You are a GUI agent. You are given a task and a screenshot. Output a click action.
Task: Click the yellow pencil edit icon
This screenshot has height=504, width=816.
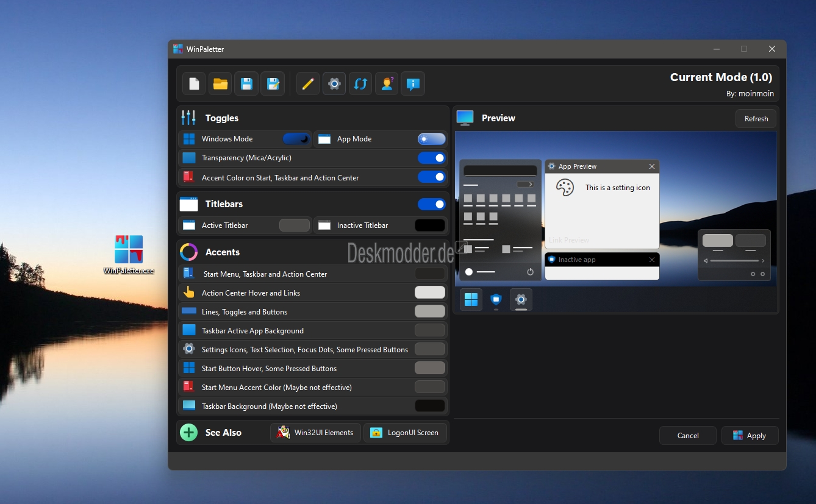308,83
